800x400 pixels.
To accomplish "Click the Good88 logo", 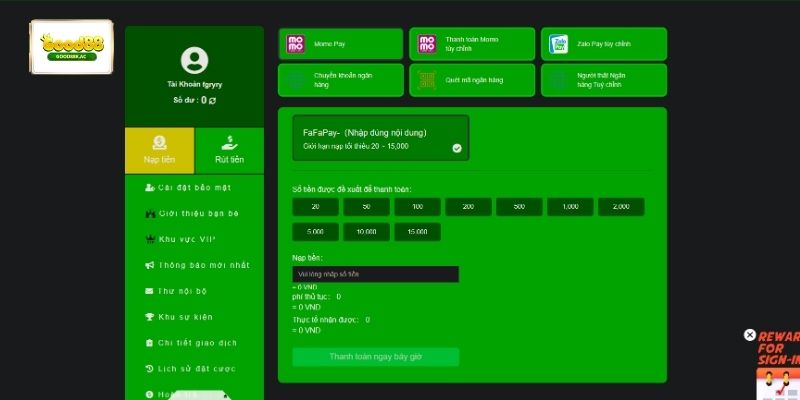I will 62,47.
